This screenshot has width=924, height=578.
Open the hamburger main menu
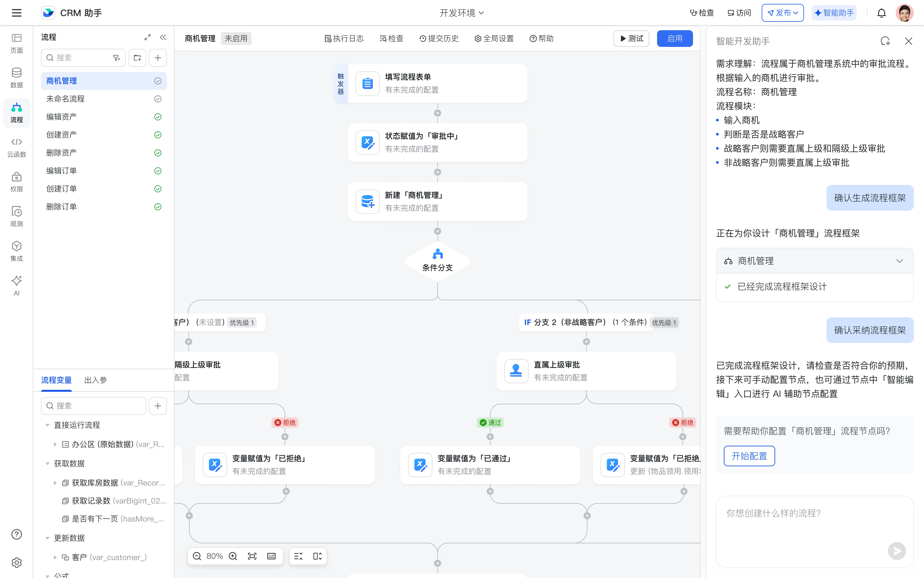[16, 13]
